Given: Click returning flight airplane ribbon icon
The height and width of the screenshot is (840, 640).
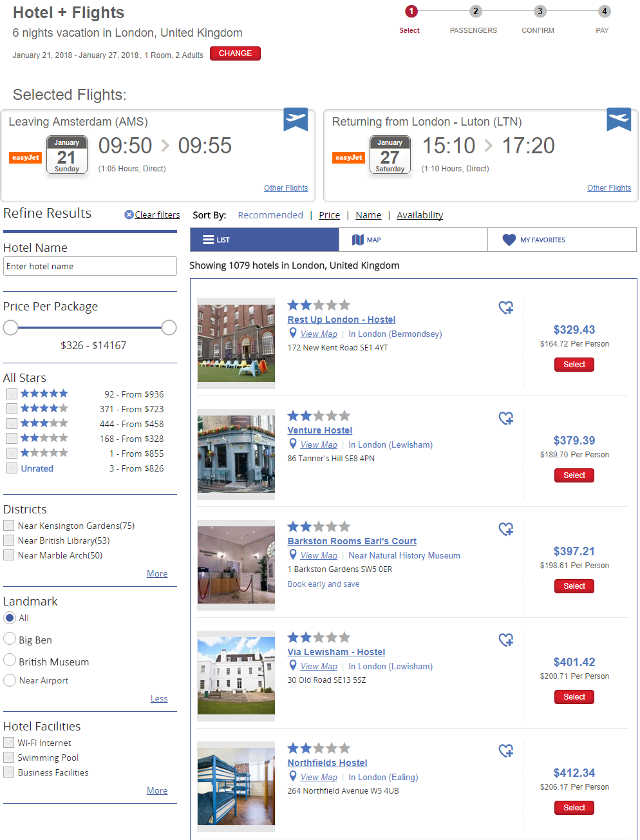Looking at the screenshot, I should click(x=619, y=119).
